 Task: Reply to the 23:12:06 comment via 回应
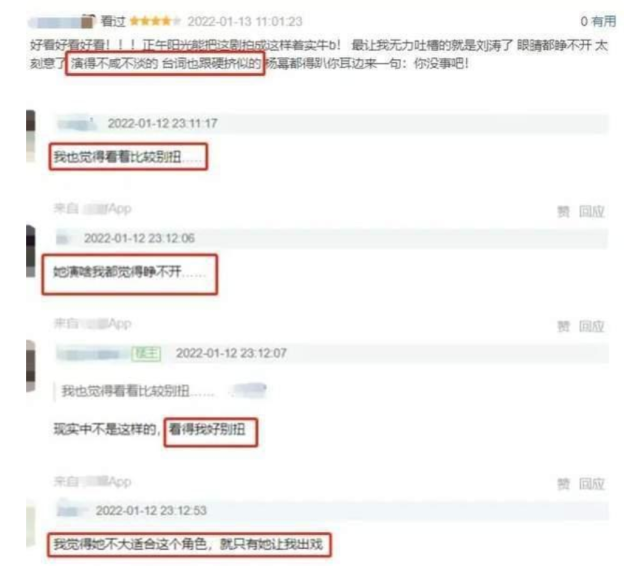click(x=591, y=326)
